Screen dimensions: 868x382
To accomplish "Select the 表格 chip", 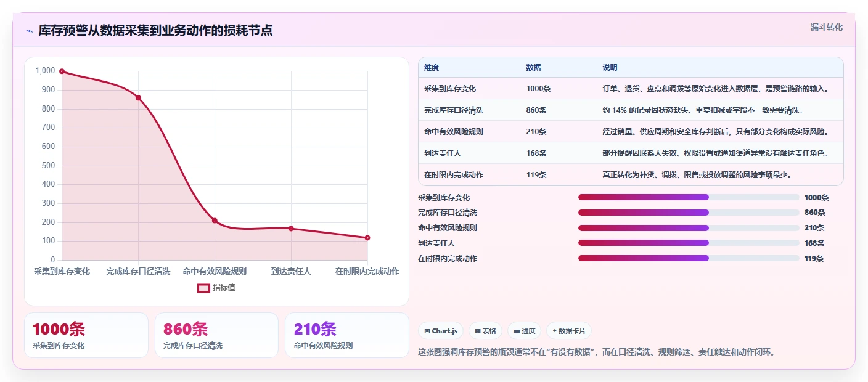I will [x=486, y=331].
